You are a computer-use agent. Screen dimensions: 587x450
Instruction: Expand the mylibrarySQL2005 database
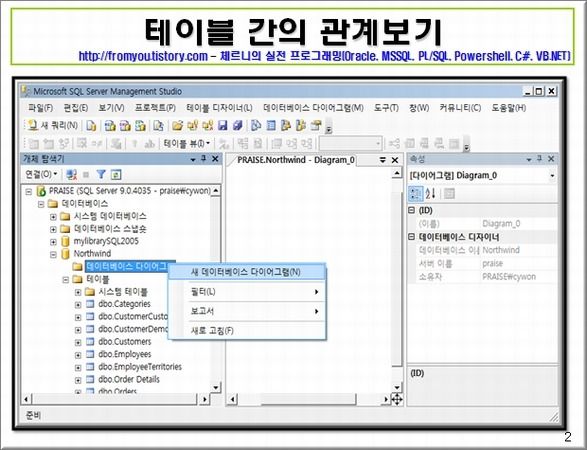(x=53, y=242)
